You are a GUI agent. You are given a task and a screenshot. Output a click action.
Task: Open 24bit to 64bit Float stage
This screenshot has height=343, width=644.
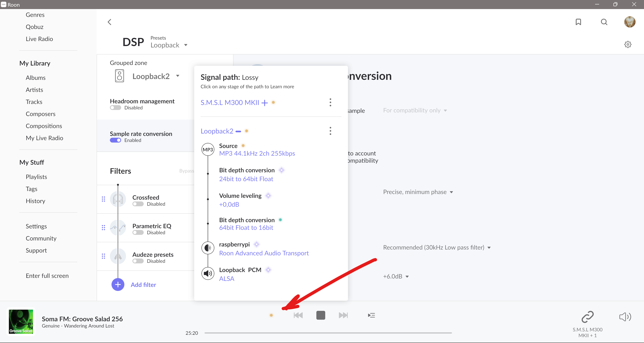click(246, 179)
